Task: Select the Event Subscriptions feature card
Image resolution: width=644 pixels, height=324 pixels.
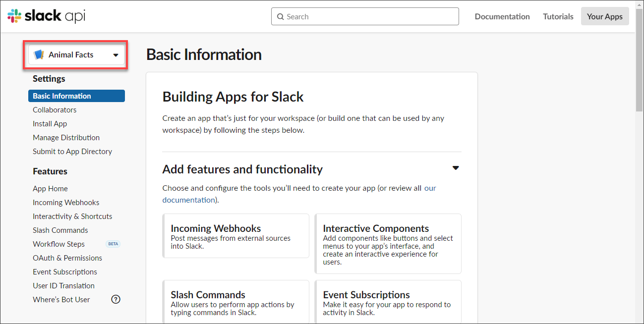Action: click(388, 302)
